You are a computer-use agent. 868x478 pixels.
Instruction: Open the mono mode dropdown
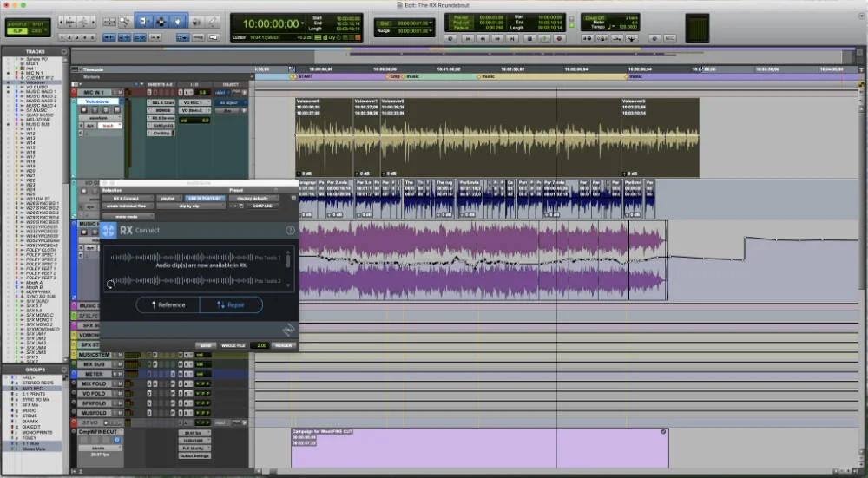pyautogui.click(x=127, y=217)
